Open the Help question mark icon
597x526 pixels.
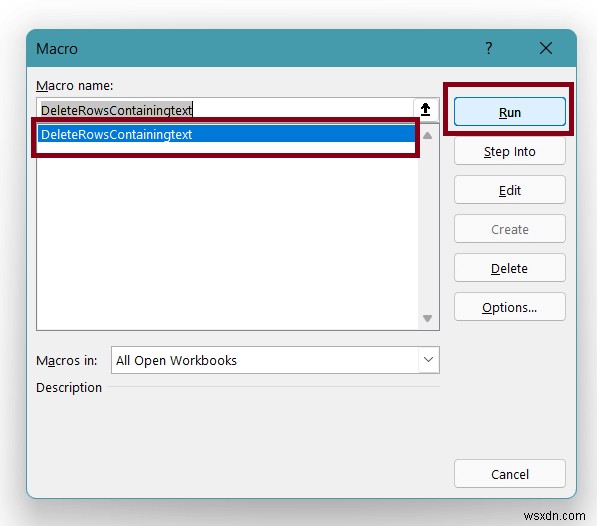[489, 48]
